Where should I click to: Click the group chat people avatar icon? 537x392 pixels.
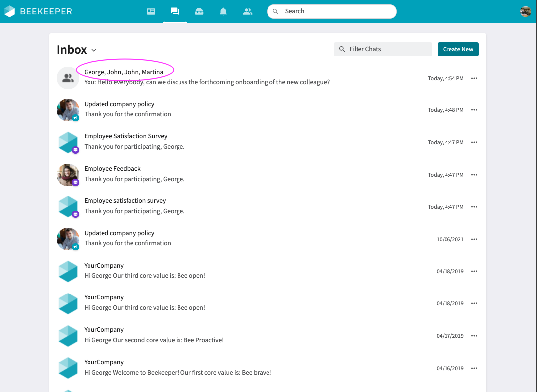[68, 78]
